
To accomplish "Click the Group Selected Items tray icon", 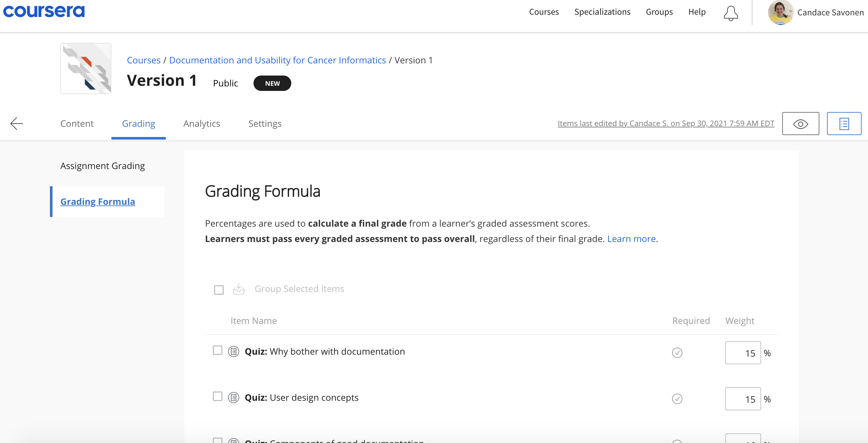I will tap(238, 289).
